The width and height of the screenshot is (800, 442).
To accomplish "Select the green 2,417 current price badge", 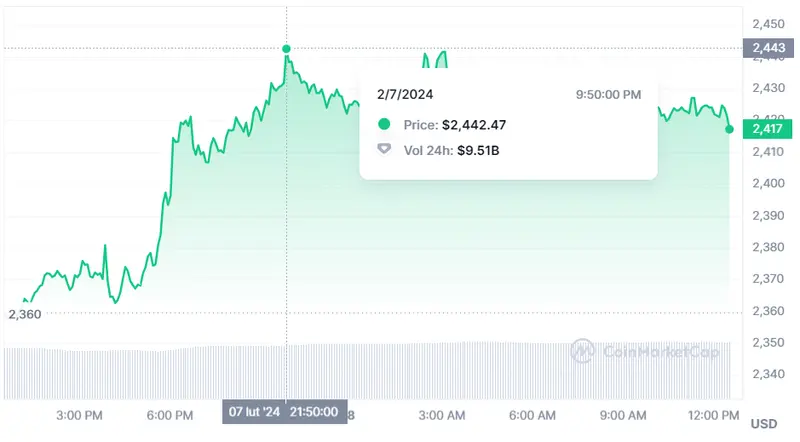I will pos(767,129).
